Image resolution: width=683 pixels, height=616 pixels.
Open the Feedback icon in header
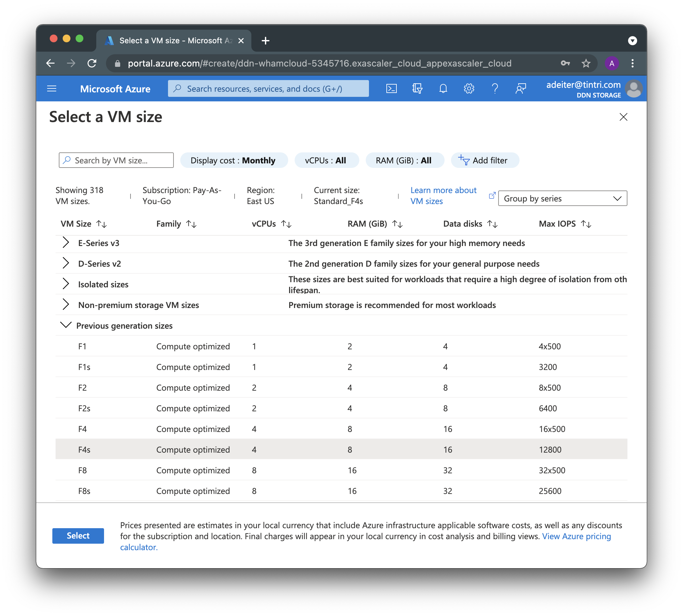click(x=520, y=89)
